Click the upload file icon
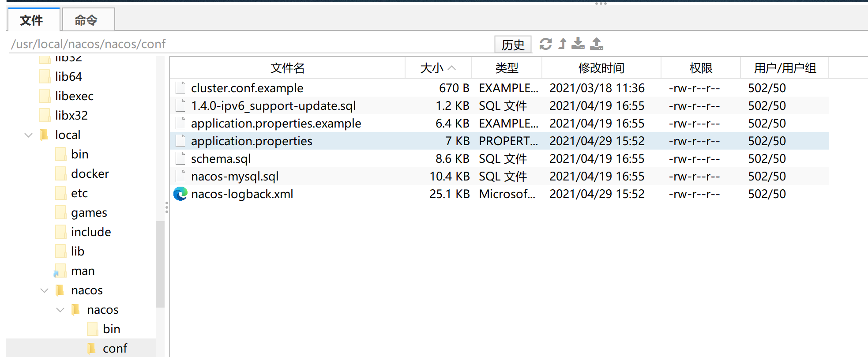The width and height of the screenshot is (868, 357). [597, 43]
